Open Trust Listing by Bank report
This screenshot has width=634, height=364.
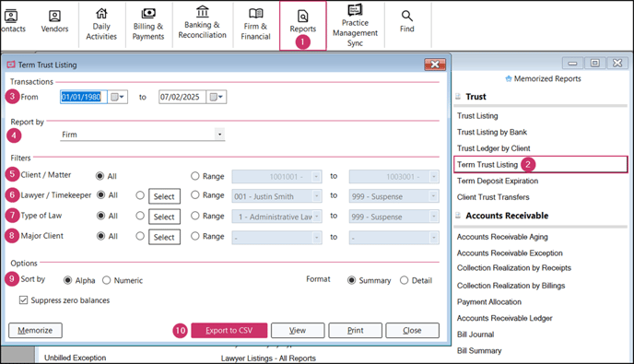click(492, 133)
